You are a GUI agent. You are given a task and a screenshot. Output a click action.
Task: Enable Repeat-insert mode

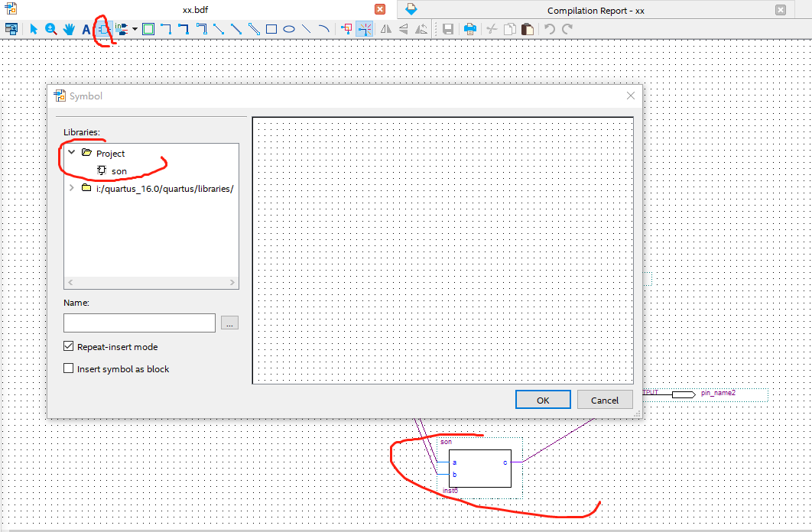pyautogui.click(x=68, y=346)
